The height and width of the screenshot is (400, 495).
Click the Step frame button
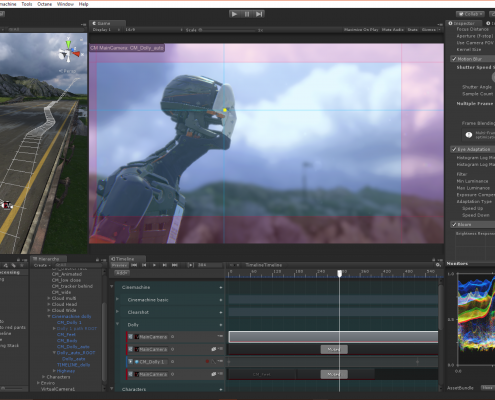tap(259, 14)
